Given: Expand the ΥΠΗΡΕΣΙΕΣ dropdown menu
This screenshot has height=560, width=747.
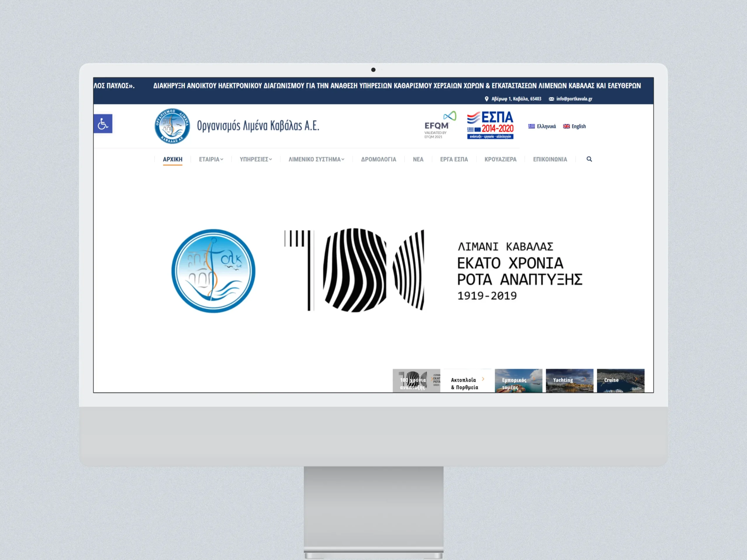Looking at the screenshot, I should (x=256, y=159).
